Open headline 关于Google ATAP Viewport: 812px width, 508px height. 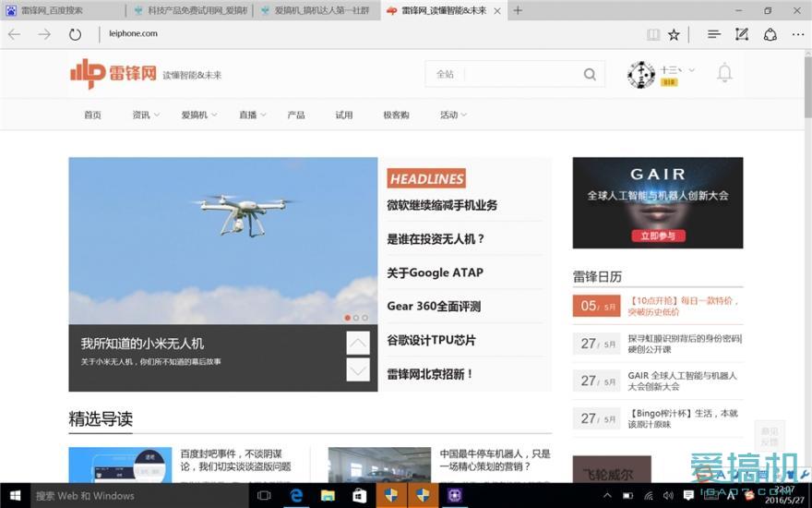435,272
